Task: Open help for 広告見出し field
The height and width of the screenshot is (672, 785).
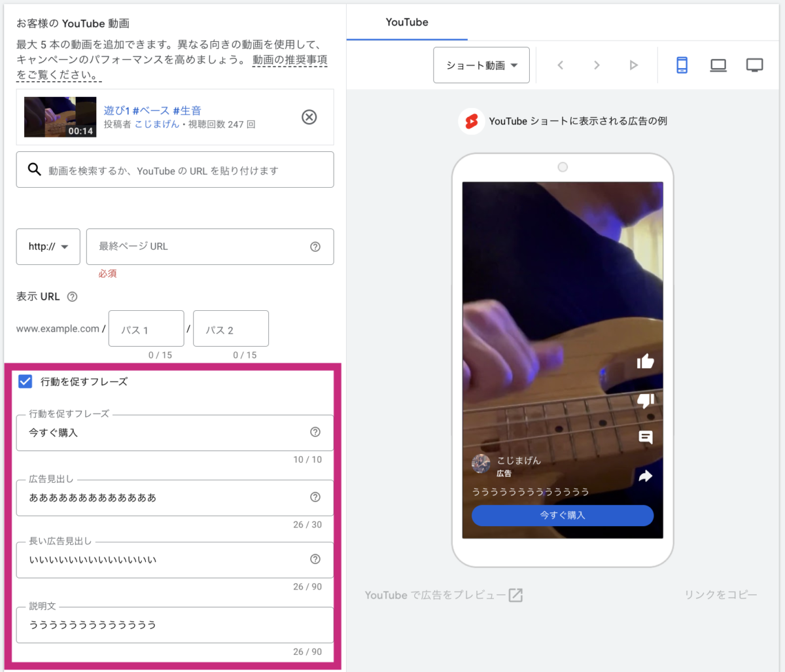Action: click(x=315, y=497)
